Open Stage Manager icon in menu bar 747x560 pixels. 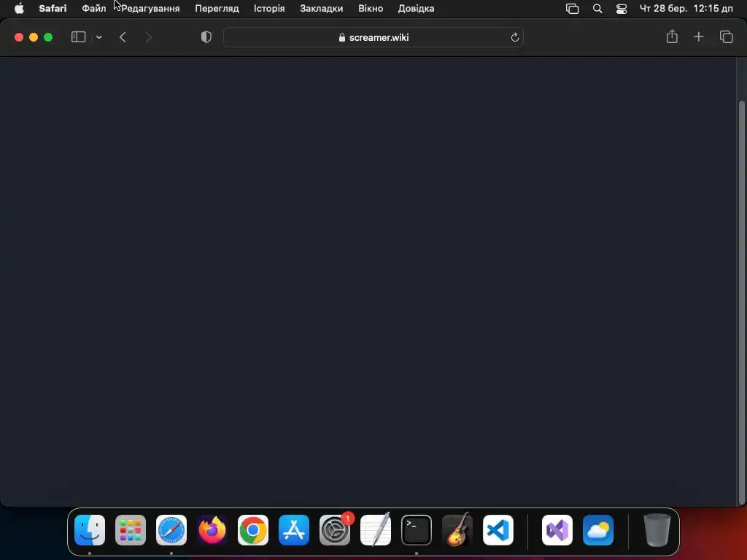click(572, 9)
